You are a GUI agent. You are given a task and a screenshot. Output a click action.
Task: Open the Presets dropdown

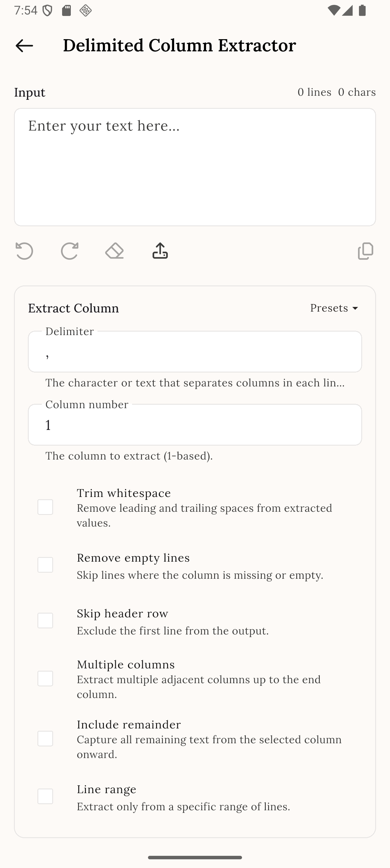point(334,308)
